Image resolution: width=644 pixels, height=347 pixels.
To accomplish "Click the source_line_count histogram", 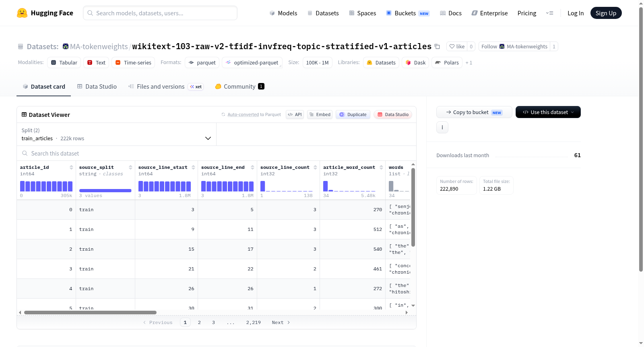I will (x=287, y=186).
